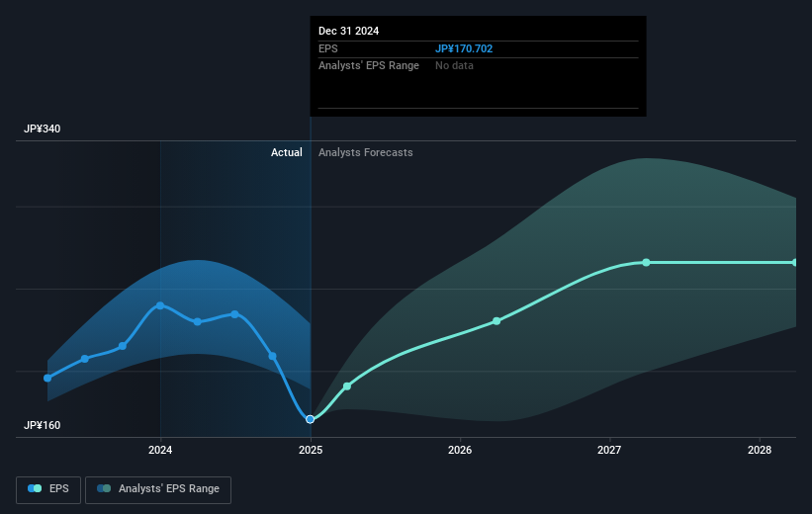Select the Dec 31 2024 EPS data point

[311, 419]
